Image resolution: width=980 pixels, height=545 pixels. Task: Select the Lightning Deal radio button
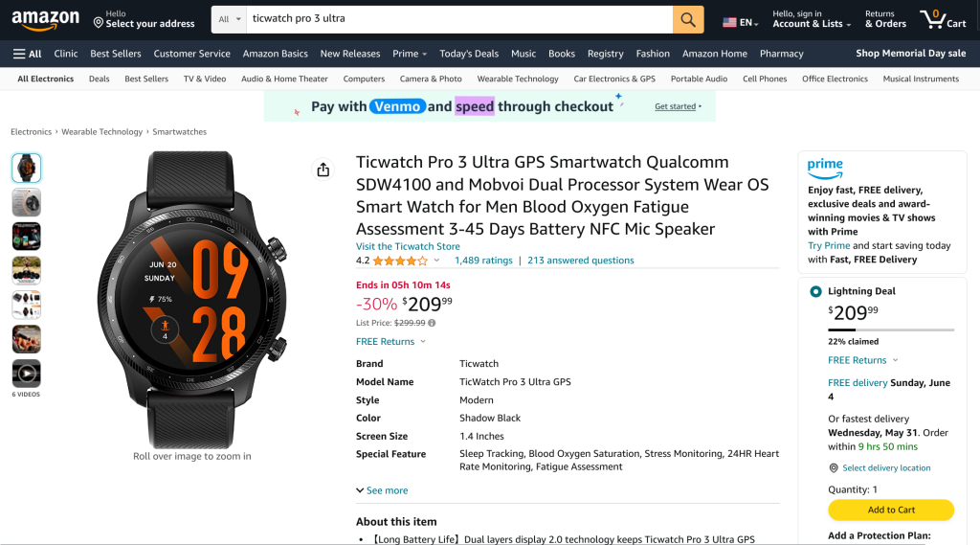click(815, 291)
